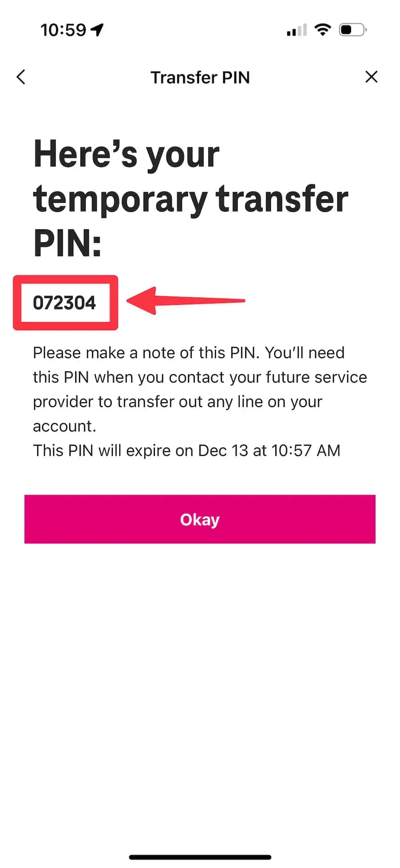Screen dimensions: 400x868
Task: Tap the Wi-Fi icon in the status bar
Action: [x=323, y=29]
